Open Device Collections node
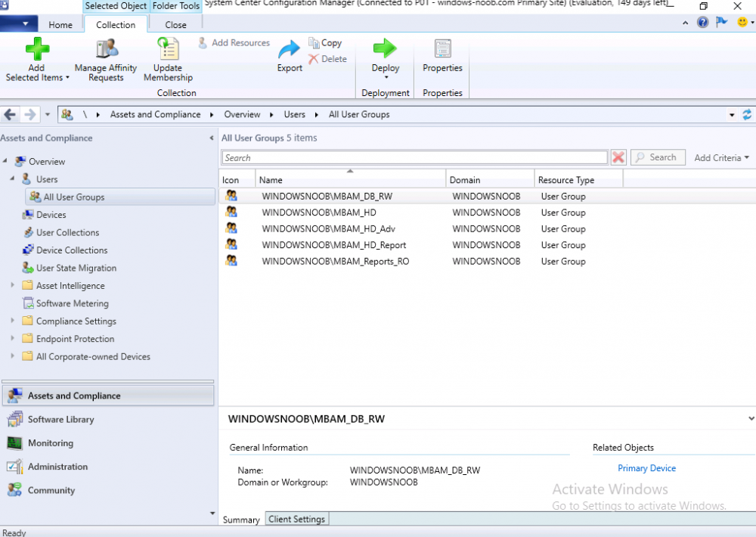Image resolution: width=756 pixels, height=537 pixels. (72, 250)
